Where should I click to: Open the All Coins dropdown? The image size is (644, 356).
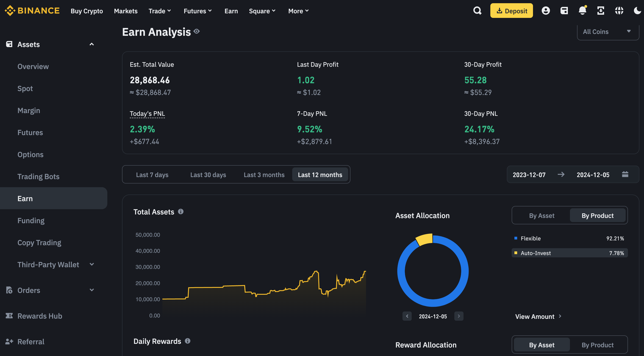(608, 32)
